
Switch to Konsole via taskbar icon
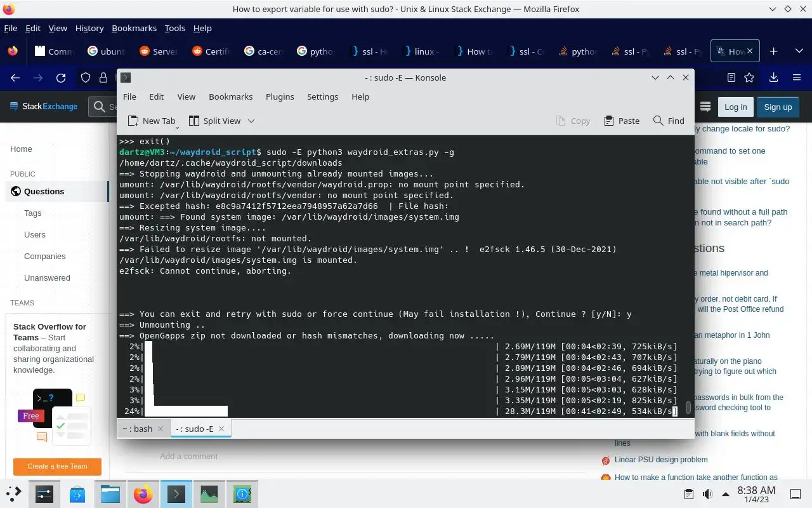176,493
